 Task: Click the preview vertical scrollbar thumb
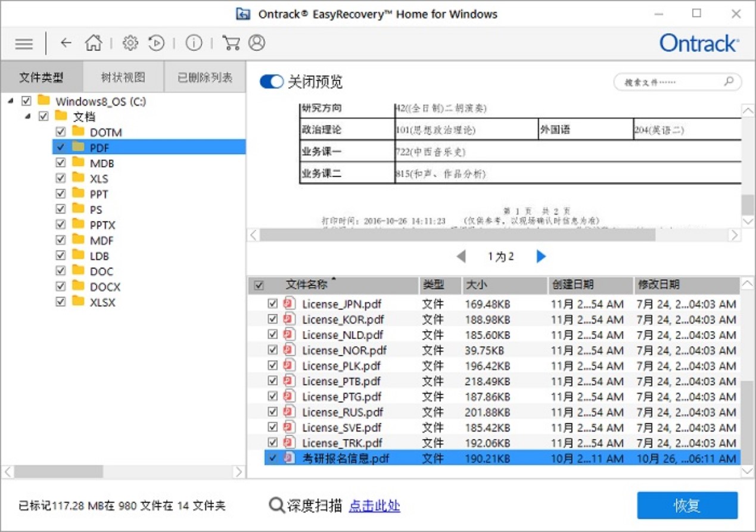pyautogui.click(x=748, y=204)
